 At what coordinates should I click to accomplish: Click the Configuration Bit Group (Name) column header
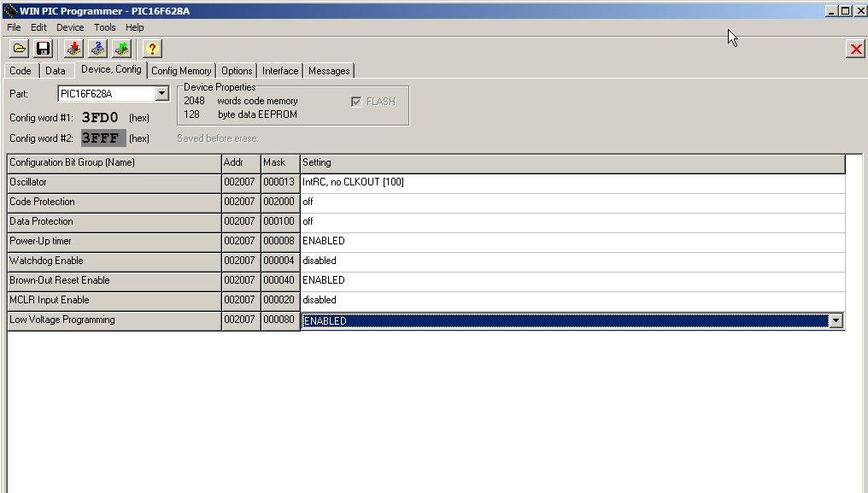[114, 163]
